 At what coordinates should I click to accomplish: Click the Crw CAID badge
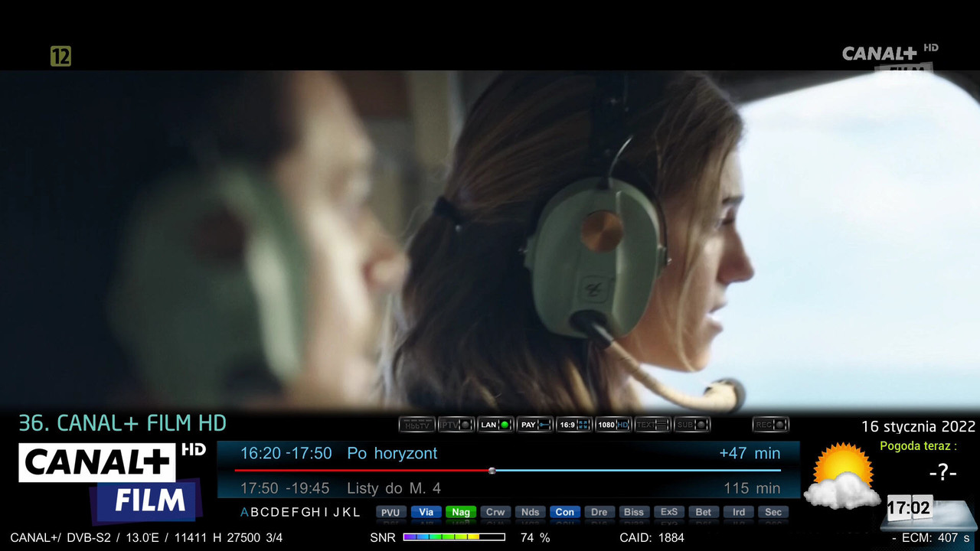(495, 512)
